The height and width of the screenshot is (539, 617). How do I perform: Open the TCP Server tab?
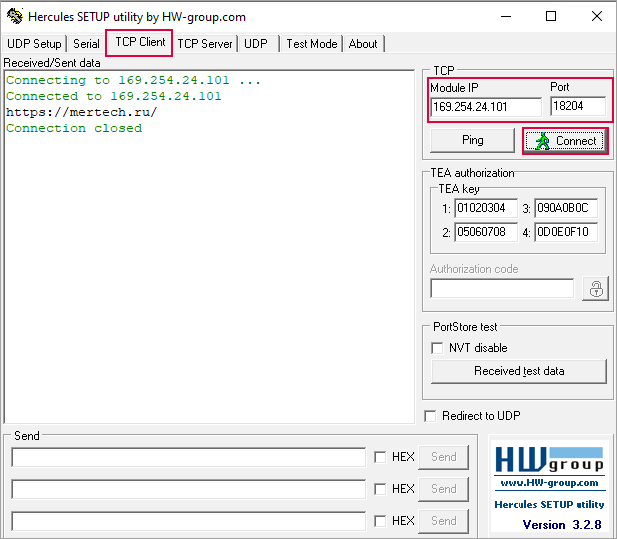click(x=205, y=44)
